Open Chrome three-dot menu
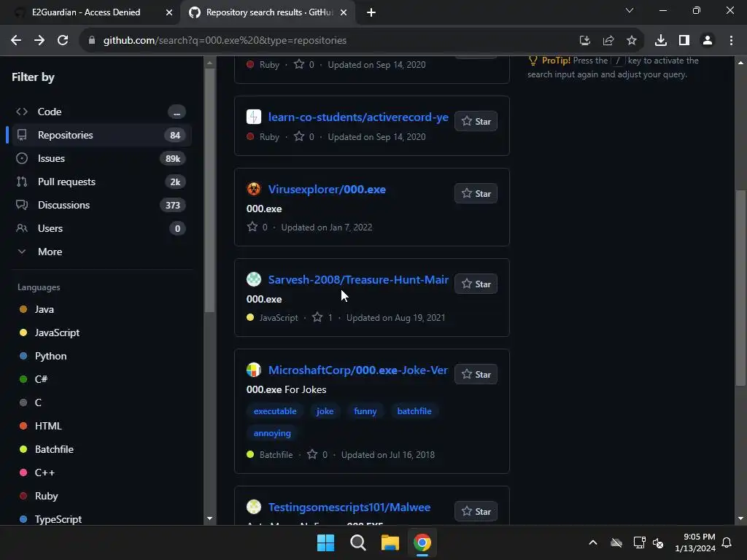 731,41
